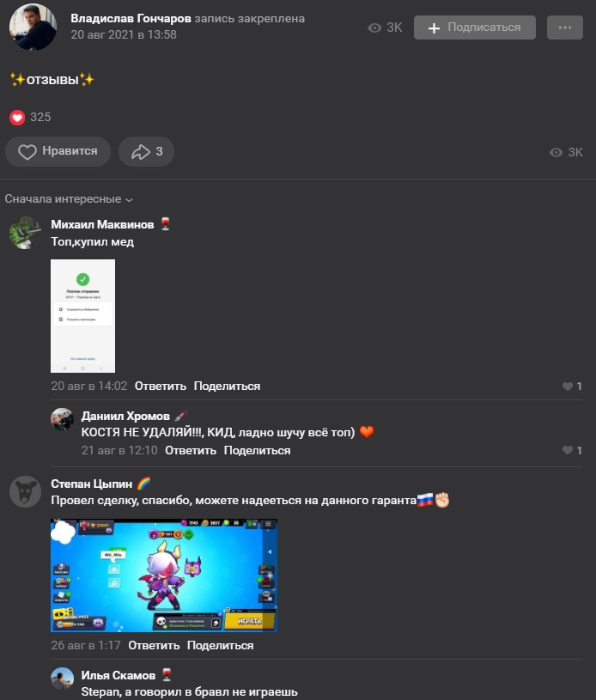Open Степан Цыпин's dog avatar

click(26, 491)
